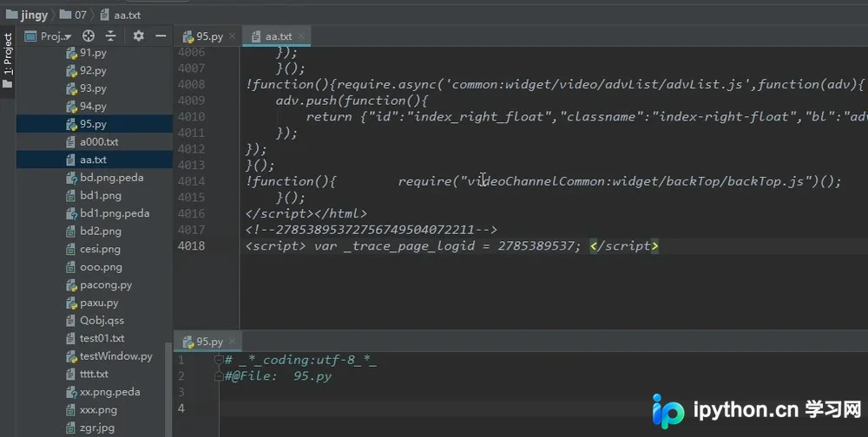Select ooo.png in project tree
Screen dimensions: 868x437
tap(101, 267)
